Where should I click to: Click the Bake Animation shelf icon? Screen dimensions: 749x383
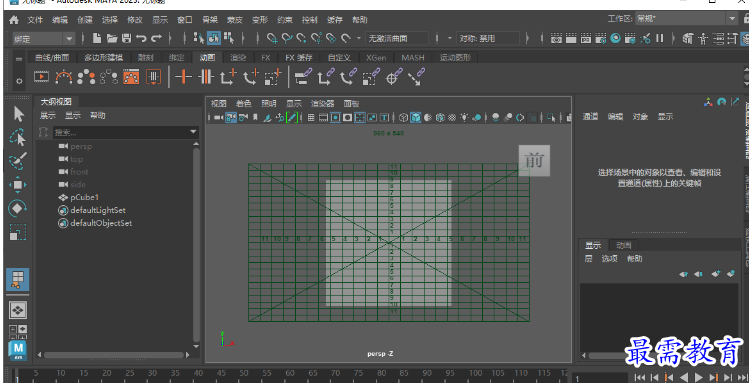tap(153, 77)
